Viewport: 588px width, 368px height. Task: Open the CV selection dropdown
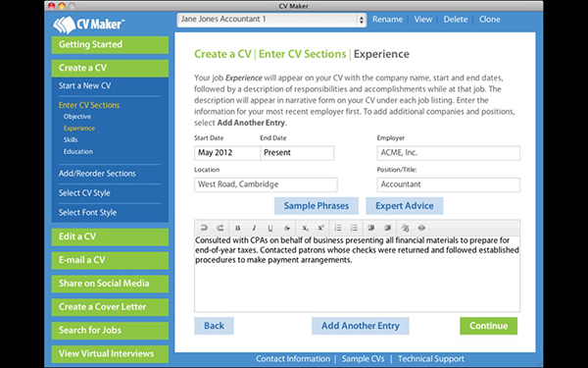271,20
